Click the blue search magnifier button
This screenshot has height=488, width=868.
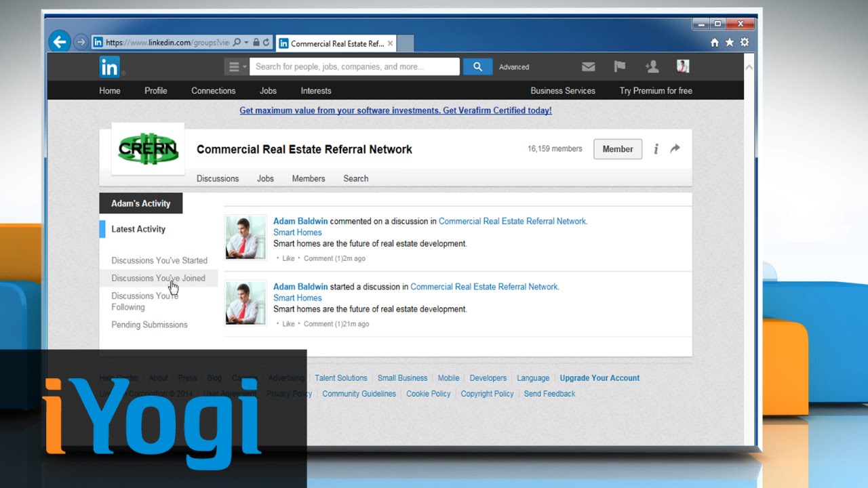tap(477, 66)
